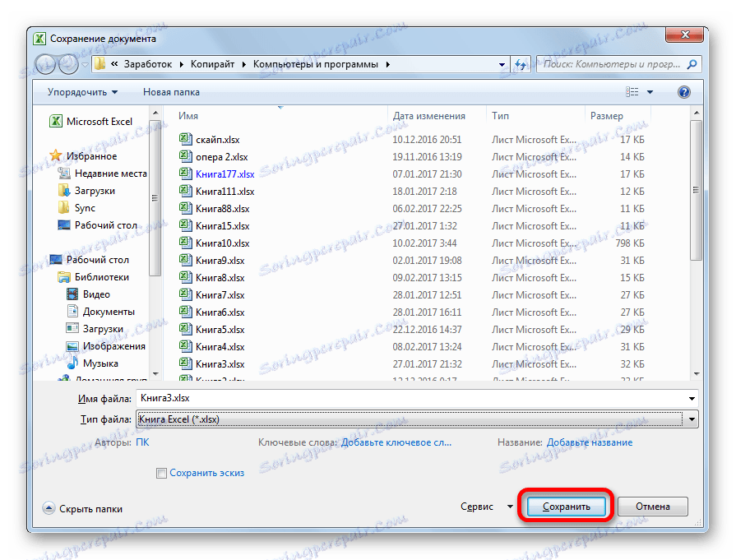The width and height of the screenshot is (736, 560).
Task: Click the Недавние места icon
Action: 64,174
